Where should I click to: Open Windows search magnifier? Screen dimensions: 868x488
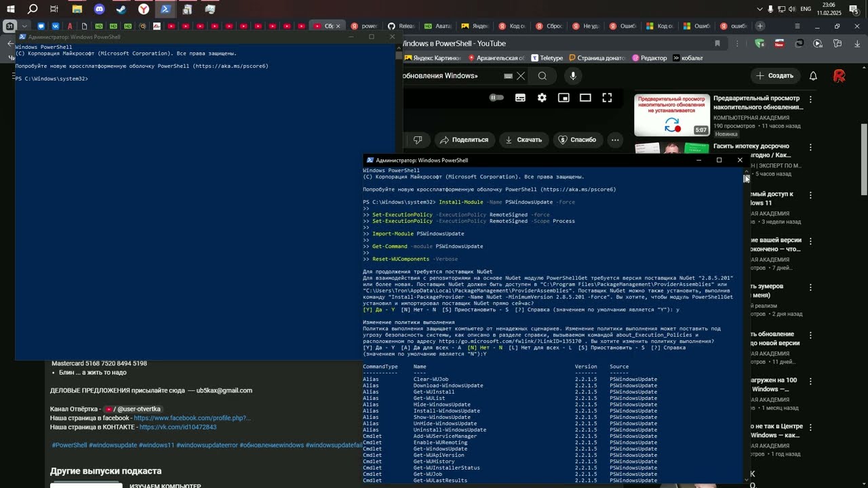pyautogui.click(x=33, y=9)
